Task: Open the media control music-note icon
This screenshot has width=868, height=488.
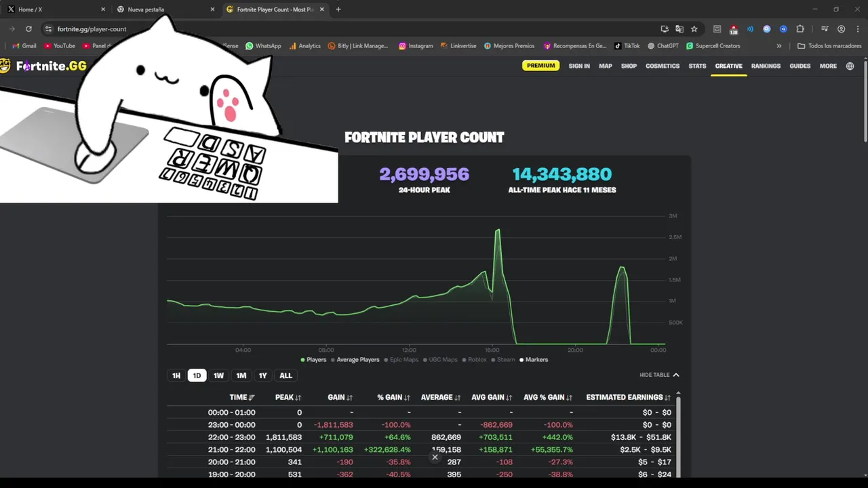Action: coord(825,29)
